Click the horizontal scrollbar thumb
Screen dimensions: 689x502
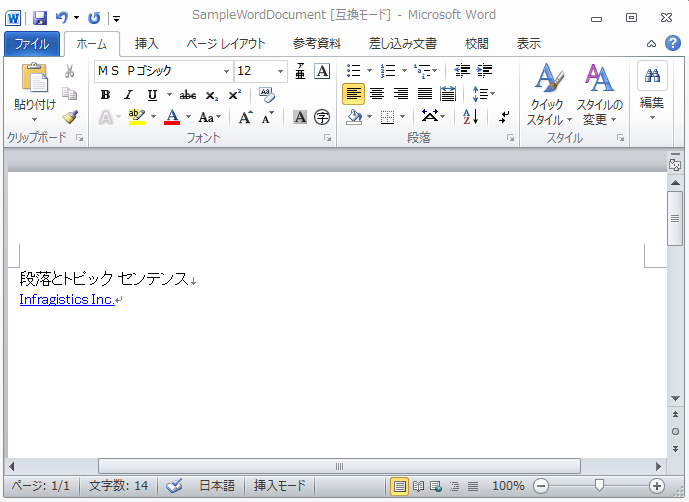339,466
